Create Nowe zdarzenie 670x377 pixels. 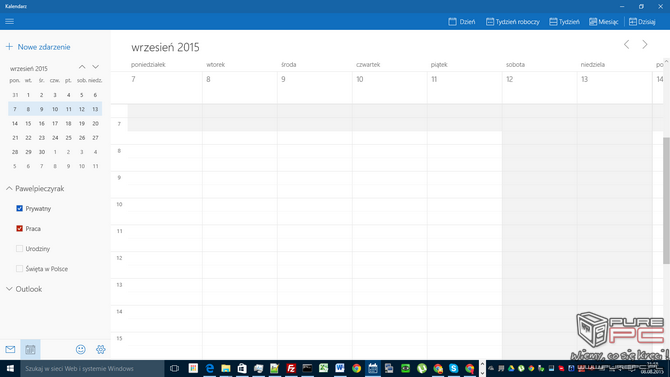(38, 47)
